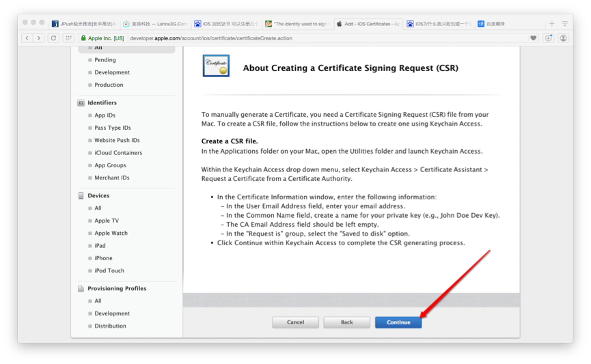The image size is (591, 364).
Task: Click the Back button
Action: (347, 322)
